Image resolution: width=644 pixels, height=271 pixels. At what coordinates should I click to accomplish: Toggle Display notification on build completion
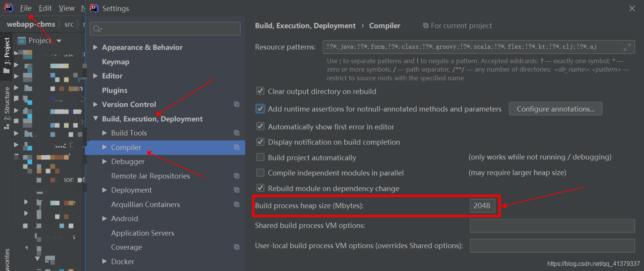click(x=260, y=142)
